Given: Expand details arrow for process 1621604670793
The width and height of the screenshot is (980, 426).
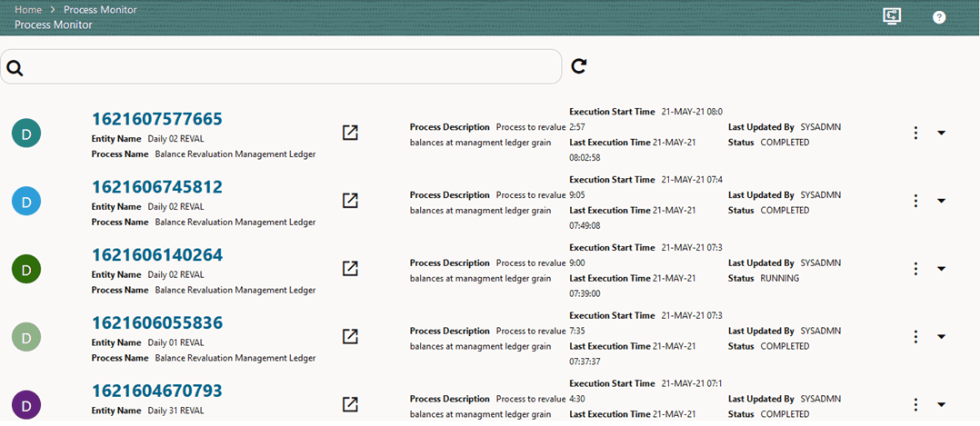Looking at the screenshot, I should [941, 405].
